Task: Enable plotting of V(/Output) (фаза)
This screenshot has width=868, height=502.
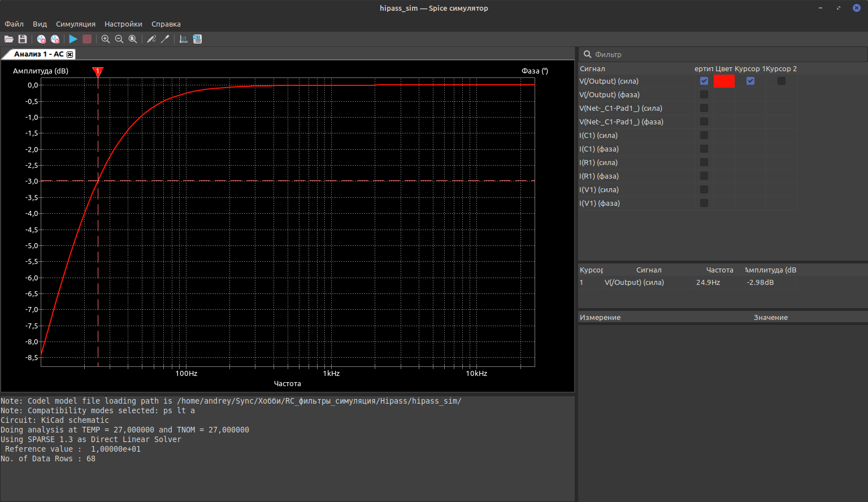Action: (704, 94)
